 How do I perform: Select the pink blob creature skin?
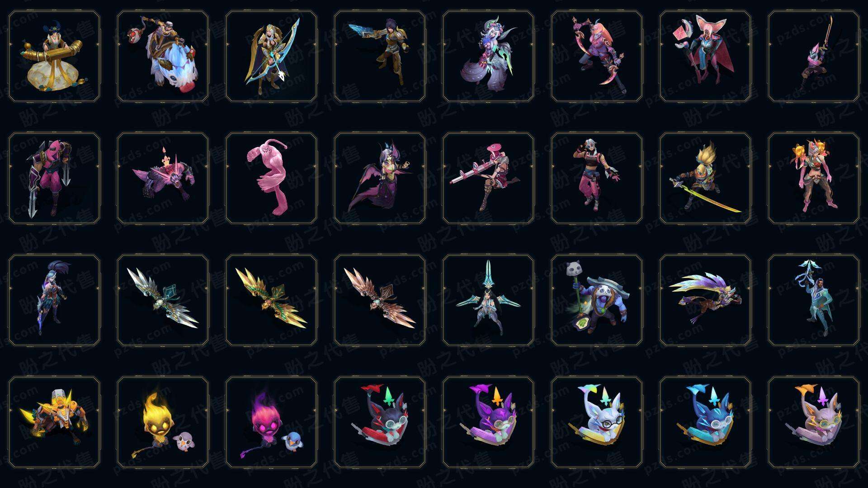(271, 178)
